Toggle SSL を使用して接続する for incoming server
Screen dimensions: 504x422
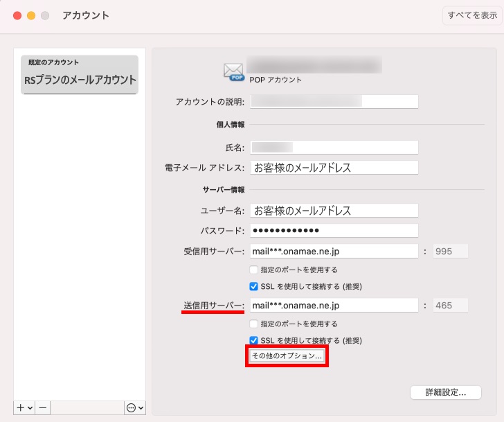click(253, 286)
